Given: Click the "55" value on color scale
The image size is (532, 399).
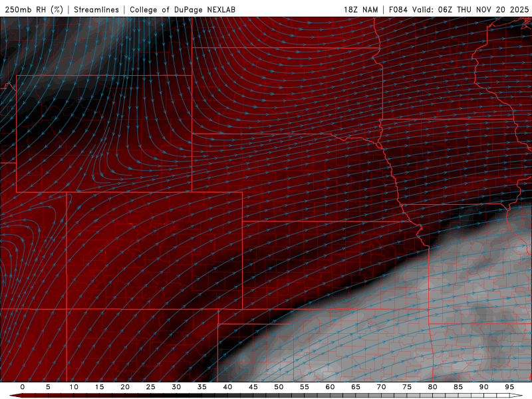Looking at the screenshot, I should [x=305, y=387].
